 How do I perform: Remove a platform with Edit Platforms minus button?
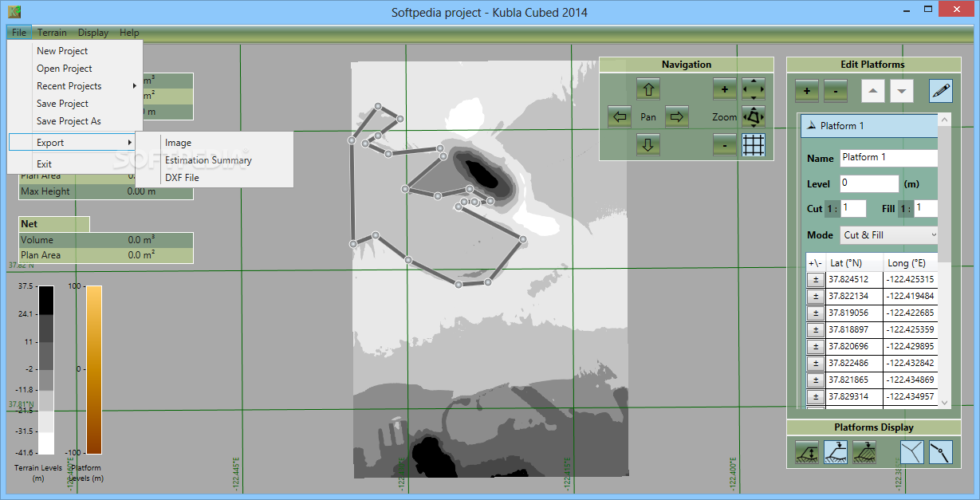(x=835, y=91)
